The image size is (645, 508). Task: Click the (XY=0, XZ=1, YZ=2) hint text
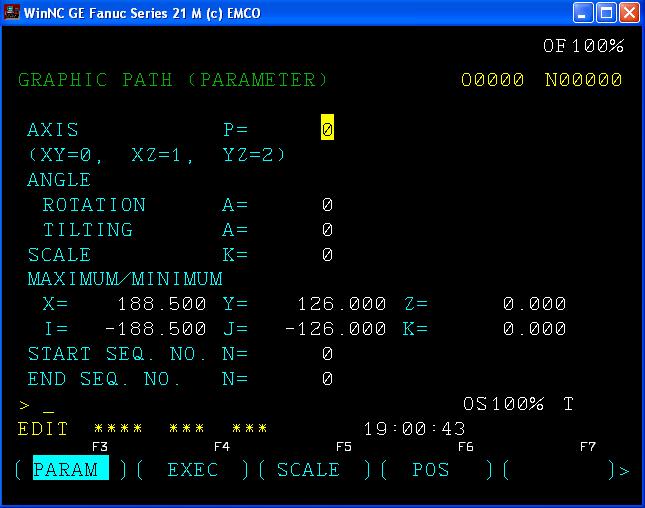tap(156, 155)
